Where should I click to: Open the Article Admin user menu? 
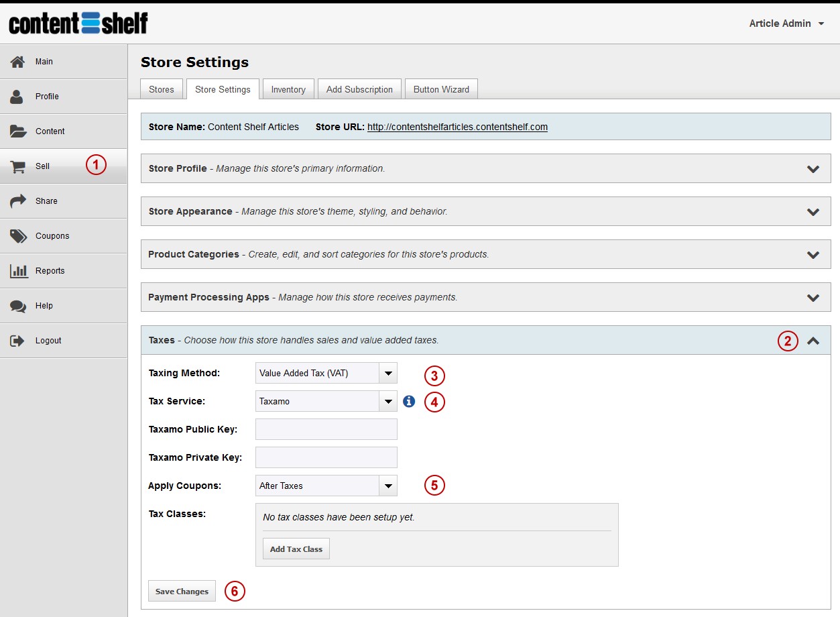click(787, 23)
